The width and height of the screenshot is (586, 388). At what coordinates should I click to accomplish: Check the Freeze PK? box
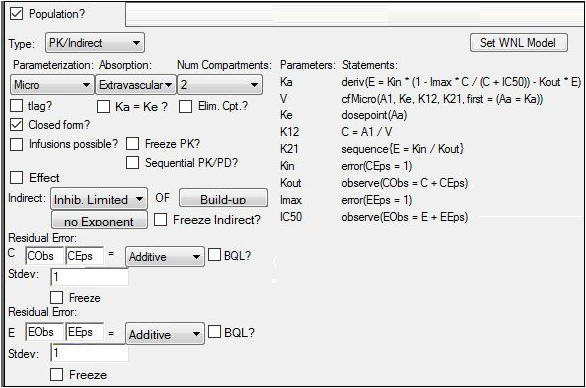[x=133, y=144]
